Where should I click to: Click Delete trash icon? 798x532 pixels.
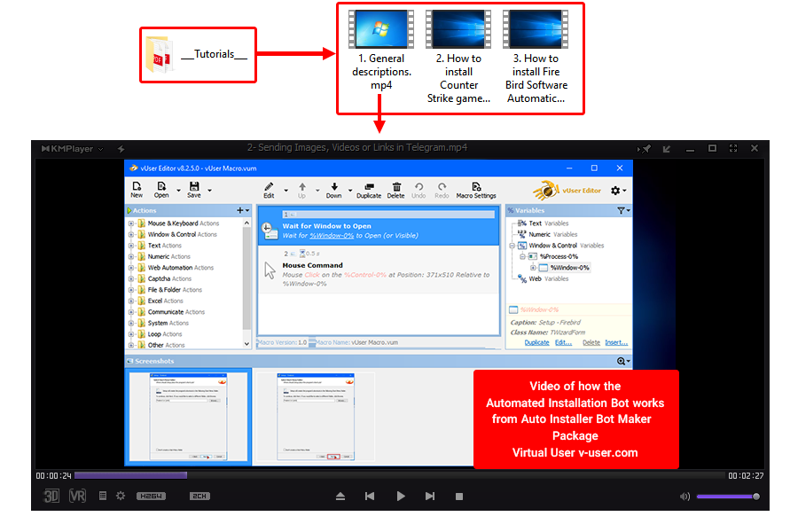(396, 190)
